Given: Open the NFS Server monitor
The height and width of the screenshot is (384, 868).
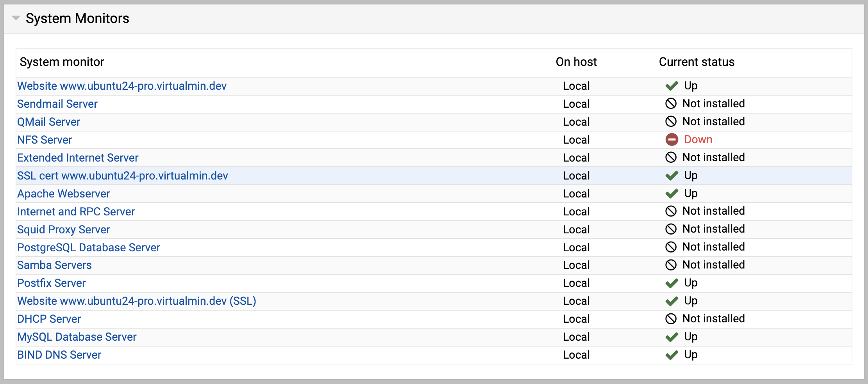Looking at the screenshot, I should tap(45, 140).
